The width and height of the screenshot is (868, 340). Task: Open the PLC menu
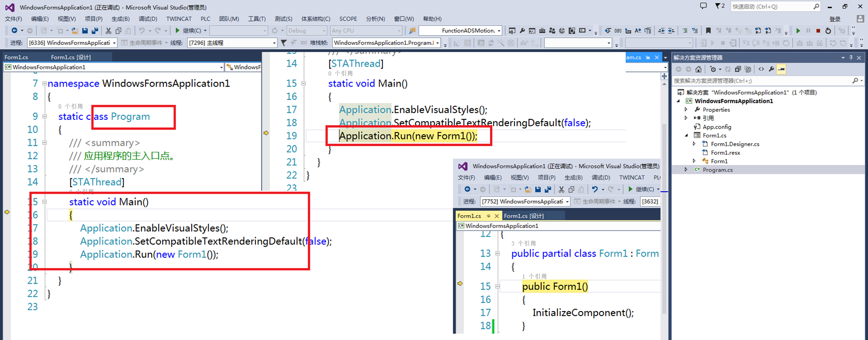pyautogui.click(x=205, y=19)
